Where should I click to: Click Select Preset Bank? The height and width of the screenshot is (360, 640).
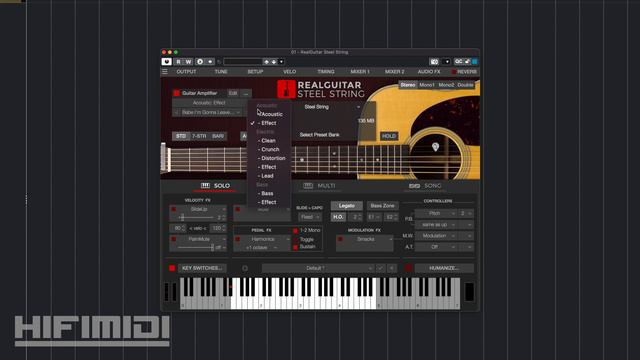click(x=319, y=135)
